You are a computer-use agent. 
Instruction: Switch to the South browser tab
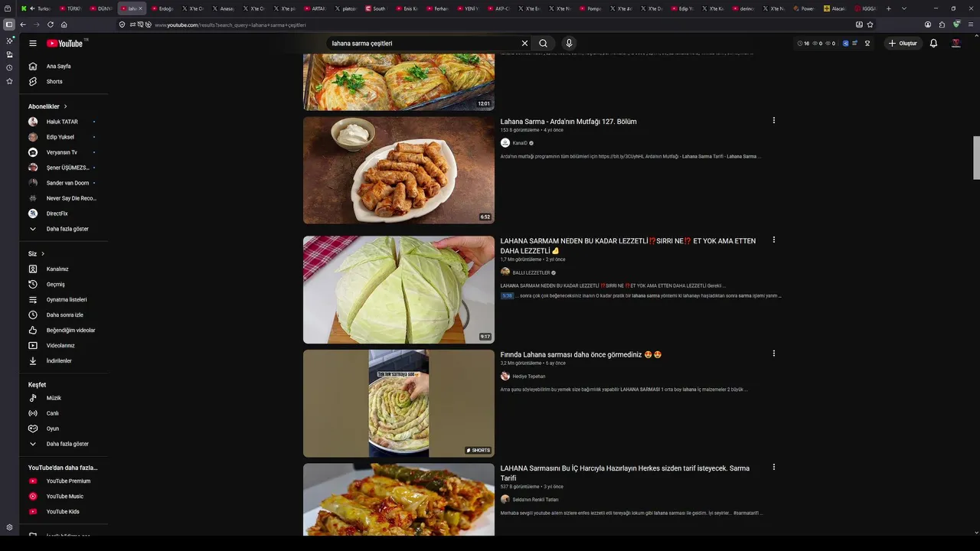(377, 8)
